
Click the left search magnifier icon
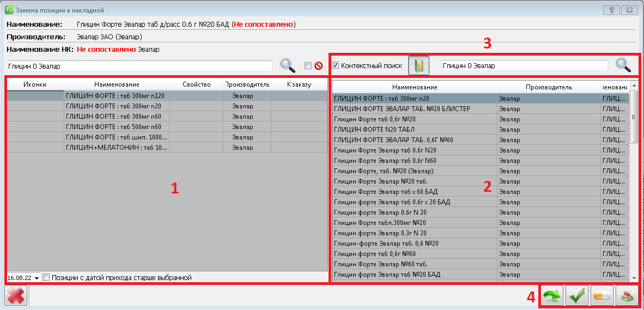(288, 65)
